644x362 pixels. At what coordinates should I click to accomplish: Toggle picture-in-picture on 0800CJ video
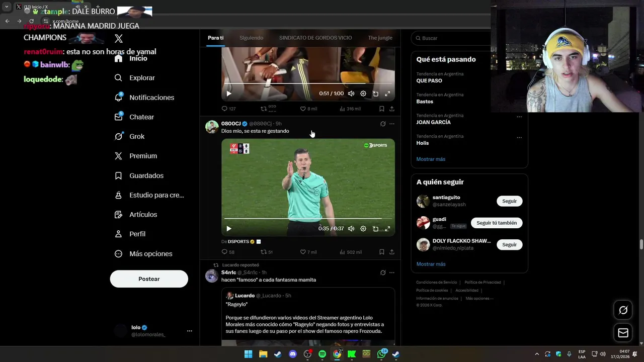click(375, 229)
